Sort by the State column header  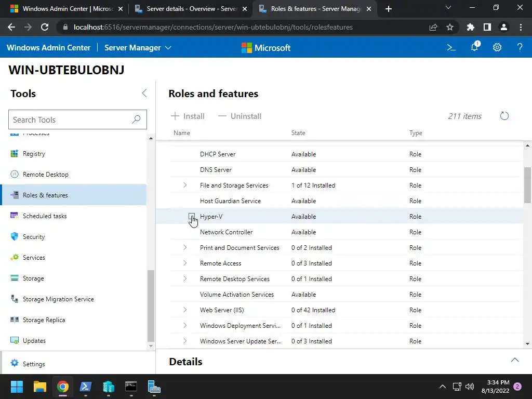[298, 133]
